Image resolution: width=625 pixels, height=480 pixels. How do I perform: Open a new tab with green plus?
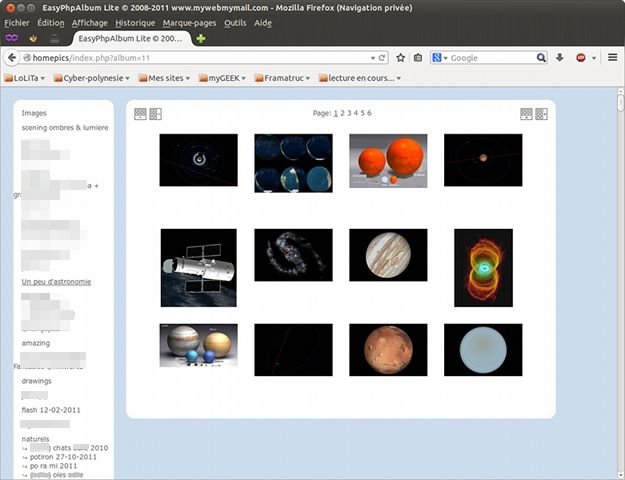click(x=201, y=38)
